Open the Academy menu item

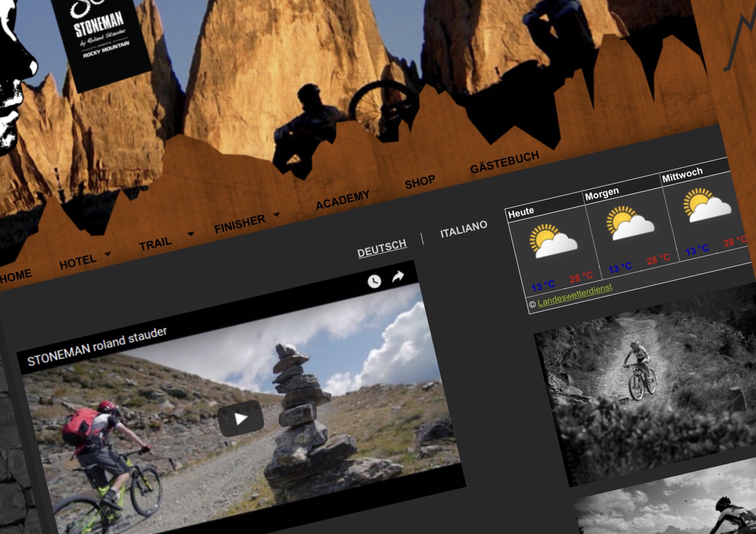(x=342, y=200)
